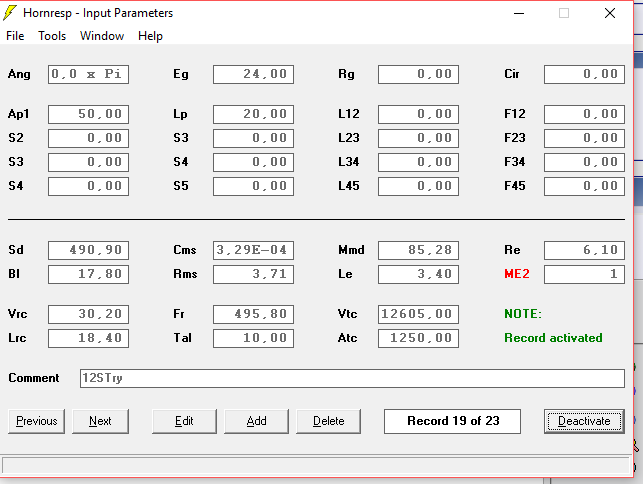Select the ME2 field containing 1
Screen dimensions: 643x484
coord(584,274)
